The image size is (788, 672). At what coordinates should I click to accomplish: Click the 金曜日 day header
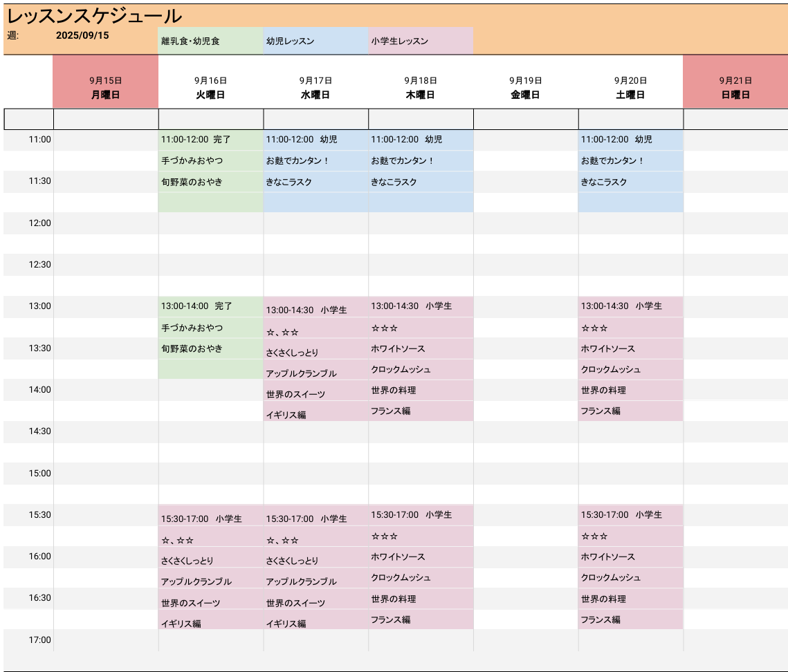tap(526, 95)
